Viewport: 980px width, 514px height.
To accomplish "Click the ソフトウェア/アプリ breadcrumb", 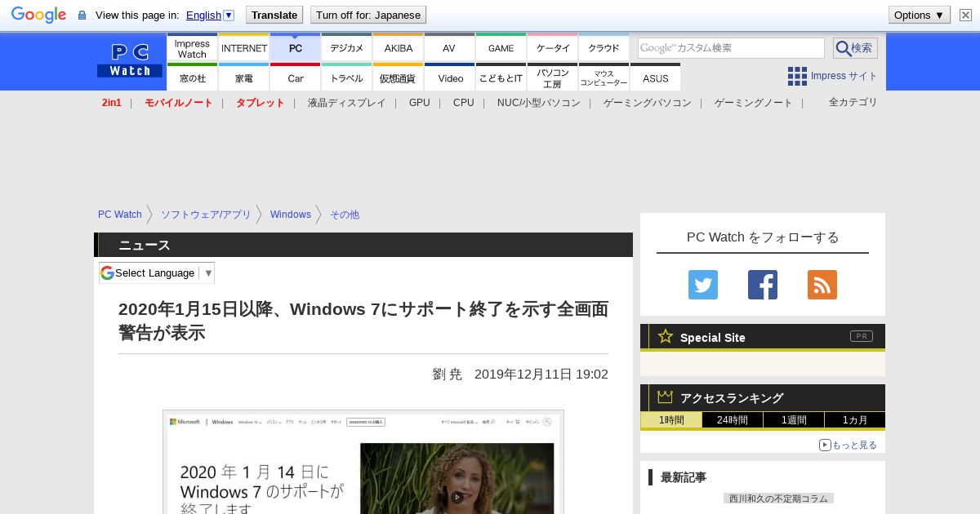I will 206,215.
